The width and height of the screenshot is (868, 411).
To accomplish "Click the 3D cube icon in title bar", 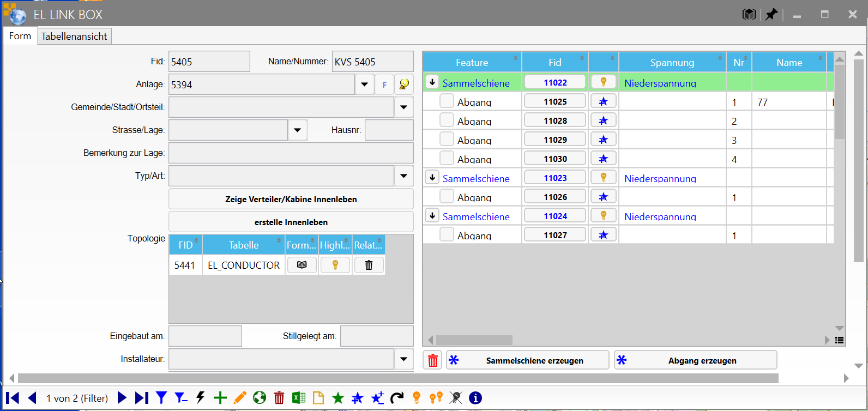I will tap(749, 14).
